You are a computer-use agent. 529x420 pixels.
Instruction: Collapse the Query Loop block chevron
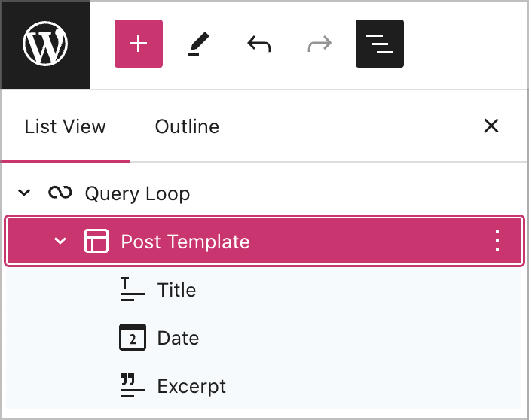pyautogui.click(x=24, y=193)
